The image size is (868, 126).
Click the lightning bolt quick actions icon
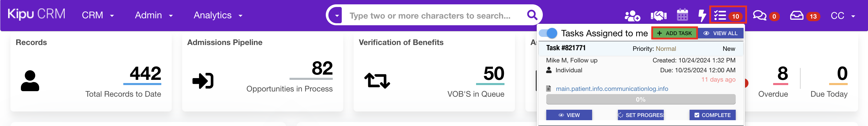tap(702, 15)
